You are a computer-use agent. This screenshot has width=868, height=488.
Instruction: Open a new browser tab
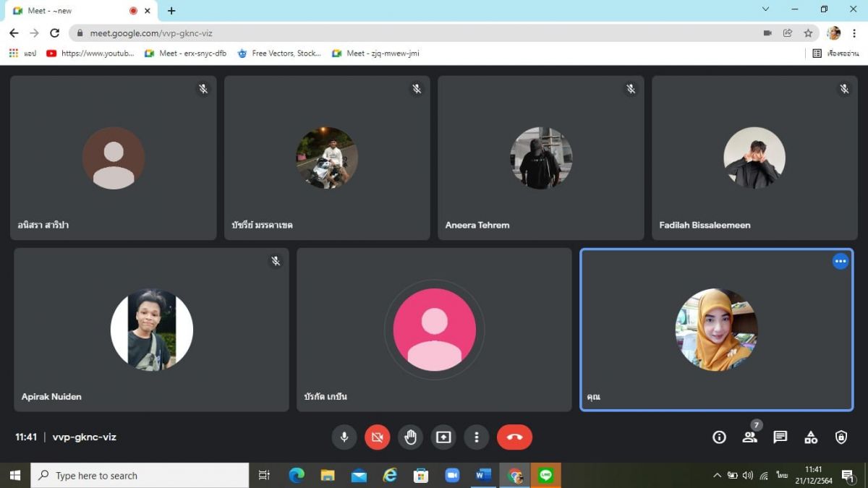tap(171, 11)
